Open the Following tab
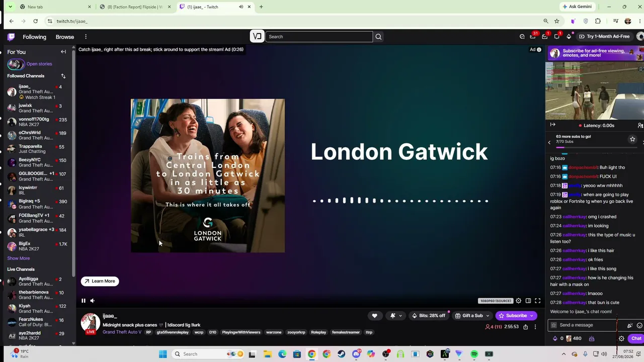 pyautogui.click(x=34, y=37)
